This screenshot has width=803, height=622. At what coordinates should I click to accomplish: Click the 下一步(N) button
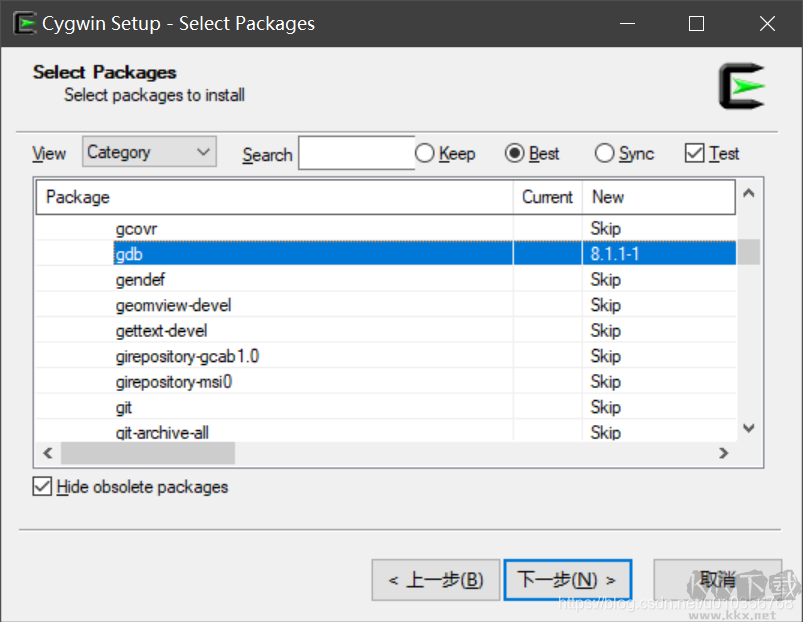(567, 579)
